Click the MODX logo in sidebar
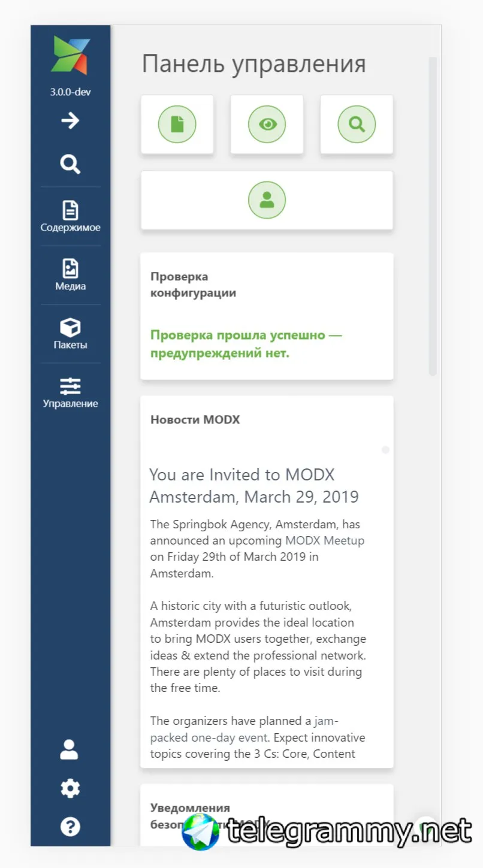 click(x=71, y=55)
